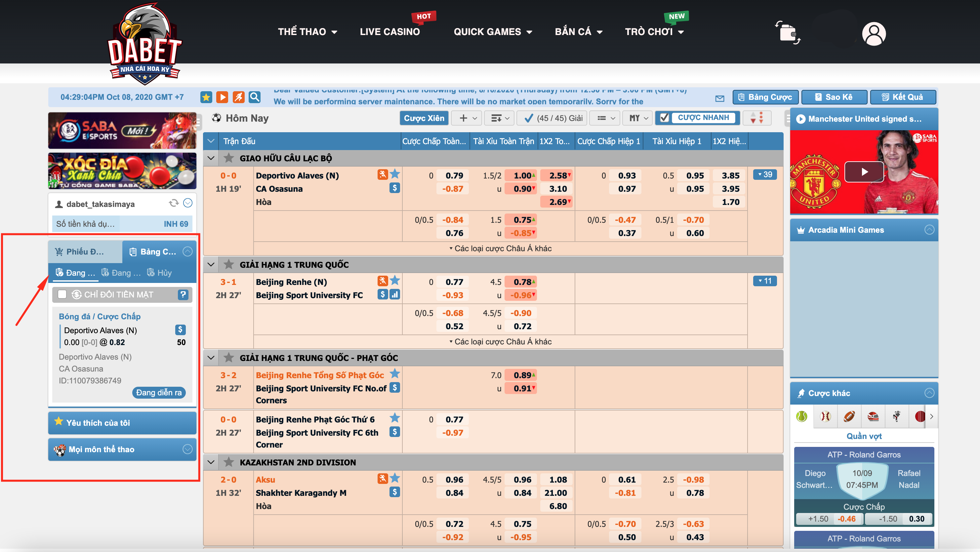Screen dimensions: 980x552
Task: Click the odds sort arrows icon button
Action: click(757, 118)
